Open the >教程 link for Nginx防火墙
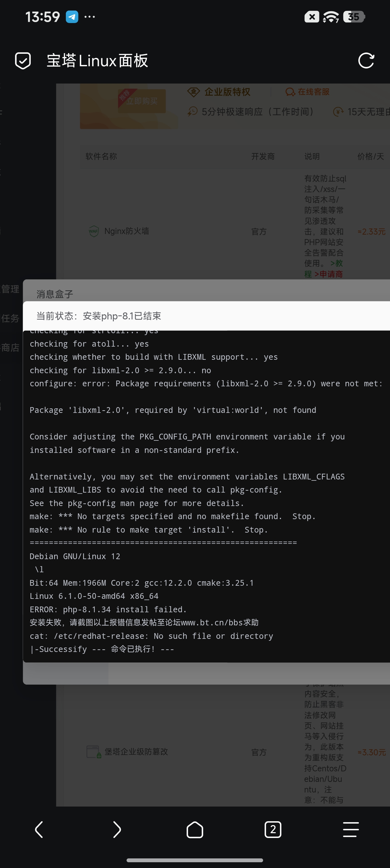This screenshot has width=390, height=868. point(324,269)
